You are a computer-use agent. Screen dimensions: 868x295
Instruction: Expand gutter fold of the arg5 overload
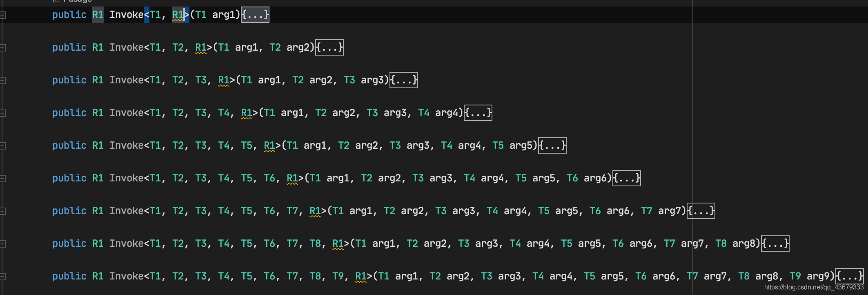point(2,146)
